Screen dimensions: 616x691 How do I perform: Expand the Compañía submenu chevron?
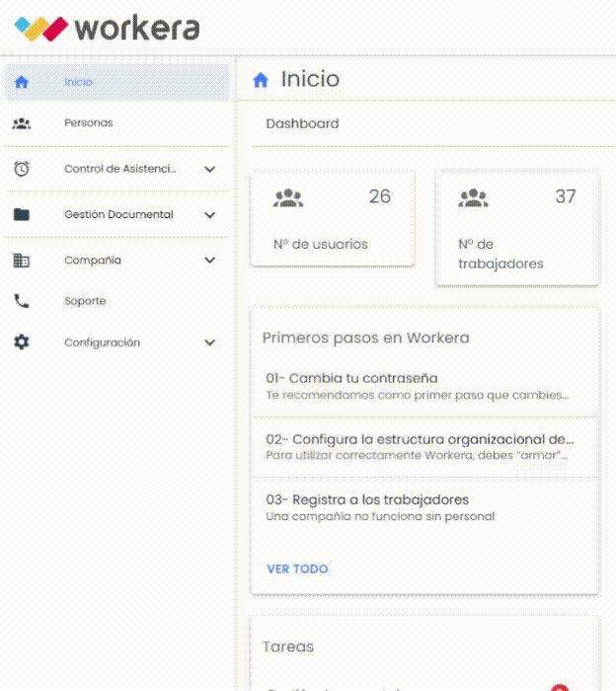click(x=209, y=261)
